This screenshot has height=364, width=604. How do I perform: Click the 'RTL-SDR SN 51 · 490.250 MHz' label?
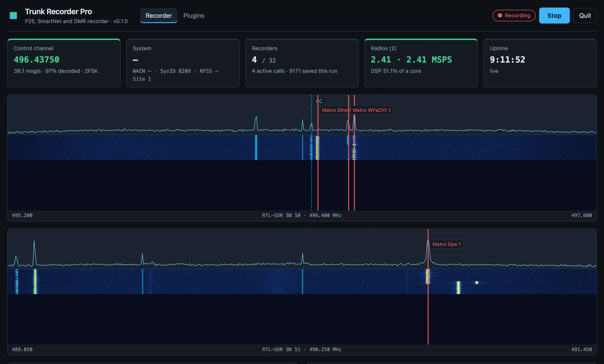(302, 349)
